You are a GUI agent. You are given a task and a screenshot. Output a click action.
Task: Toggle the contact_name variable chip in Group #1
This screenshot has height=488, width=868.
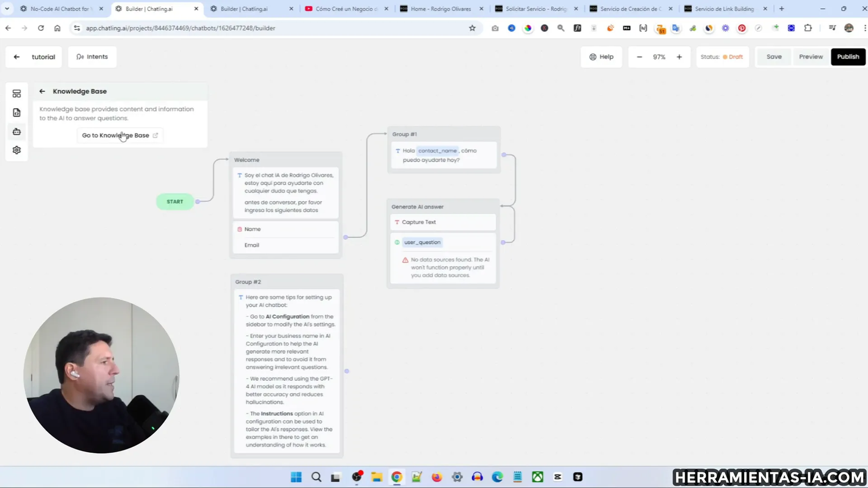click(x=437, y=150)
